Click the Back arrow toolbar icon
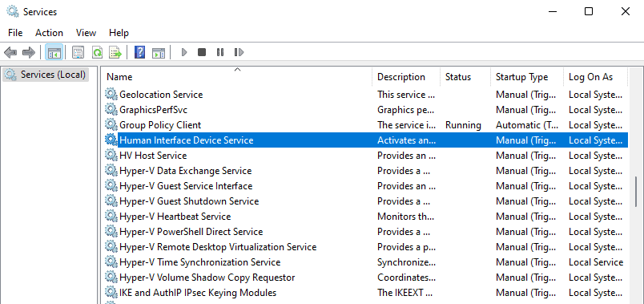The width and height of the screenshot is (644, 304). coord(10,52)
